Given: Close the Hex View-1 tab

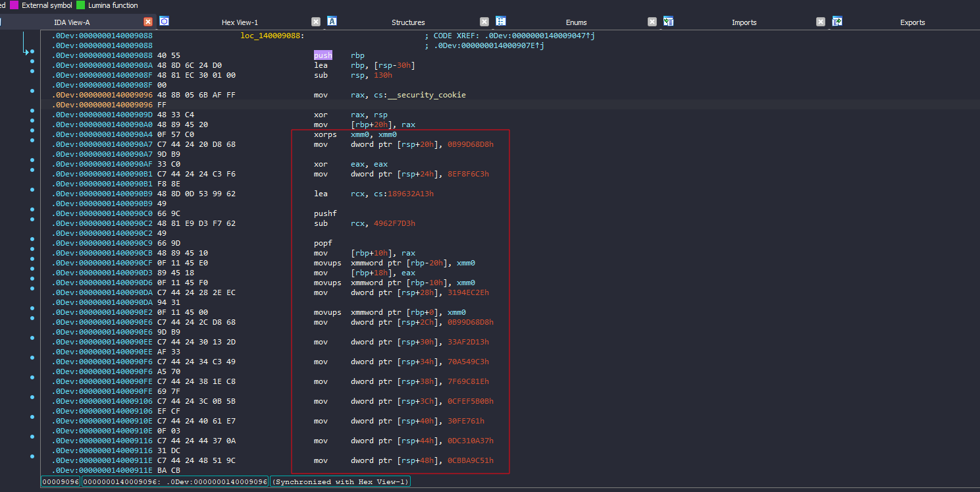Looking at the screenshot, I should tap(316, 22).
